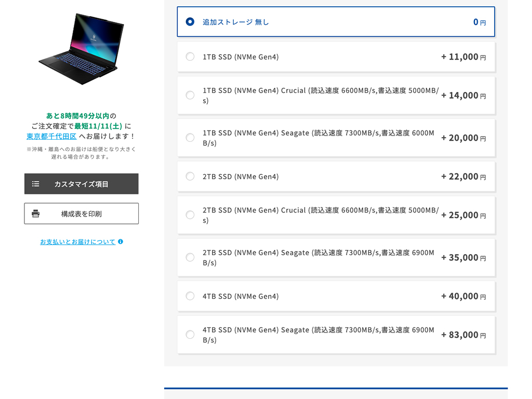Choose 4TB SSD Seagate +83,000円 radio button
Screen dimensions: 532x399
[x=190, y=335]
